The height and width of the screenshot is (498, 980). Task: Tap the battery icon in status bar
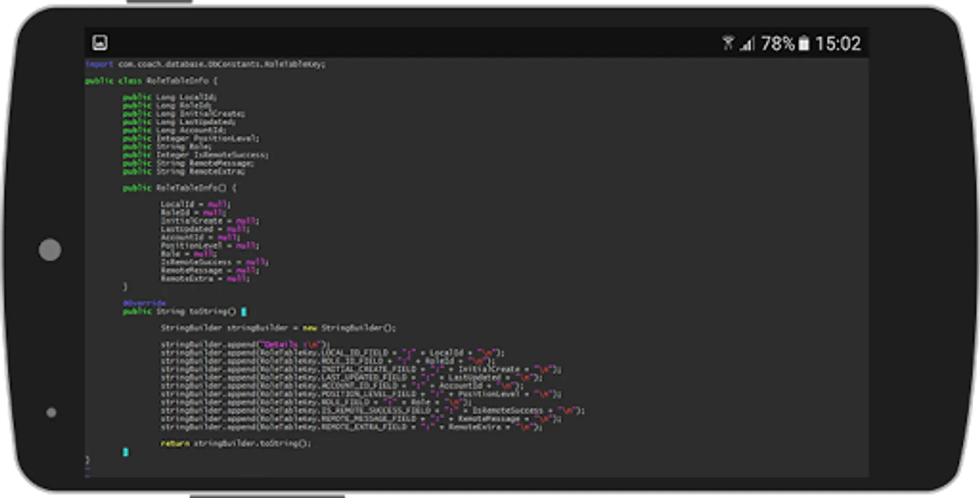coord(804,43)
